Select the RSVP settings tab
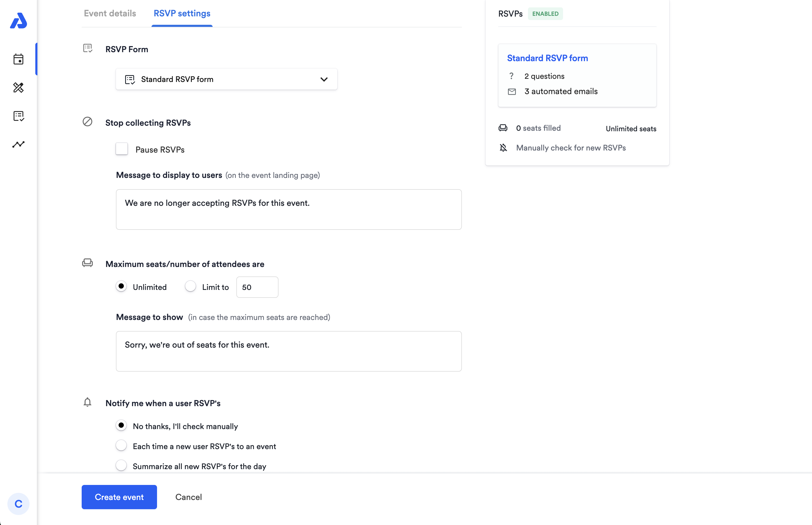812x525 pixels. 182,13
